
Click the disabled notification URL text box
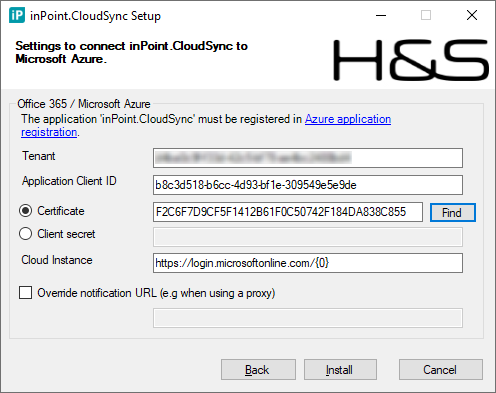[x=308, y=318]
